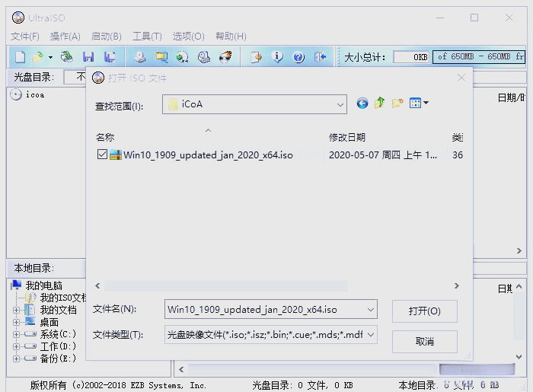
Task: Click the Open CD/DVD toolbar icon
Action: click(x=67, y=57)
